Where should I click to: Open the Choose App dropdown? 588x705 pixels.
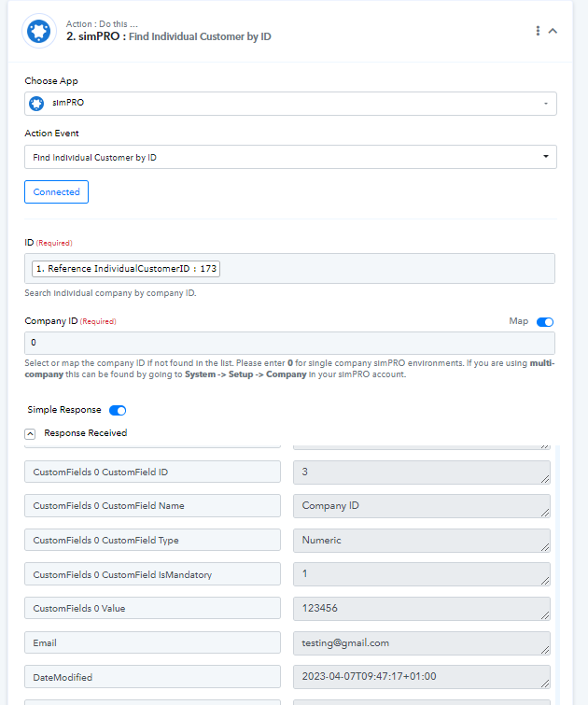coord(290,104)
